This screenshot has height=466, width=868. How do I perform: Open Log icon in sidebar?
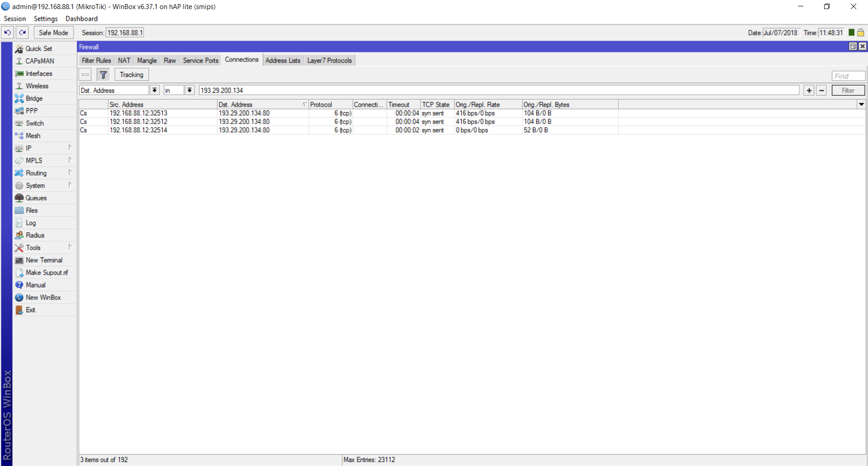click(x=19, y=223)
